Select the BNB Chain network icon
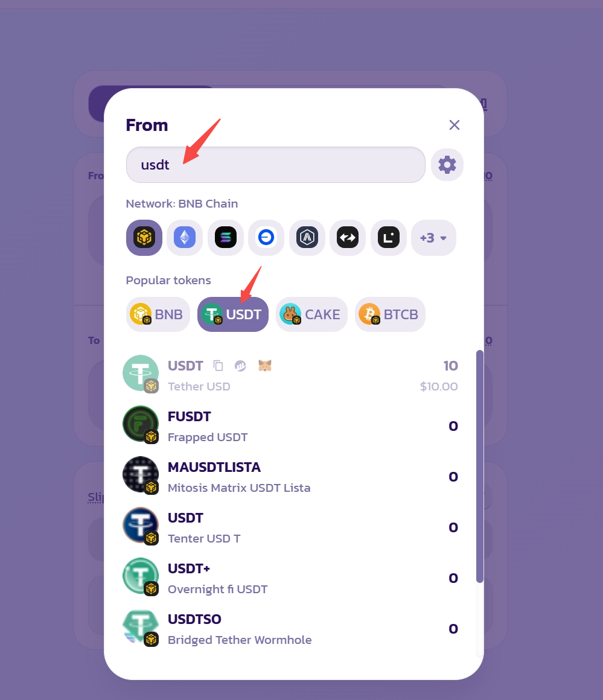 coord(144,238)
